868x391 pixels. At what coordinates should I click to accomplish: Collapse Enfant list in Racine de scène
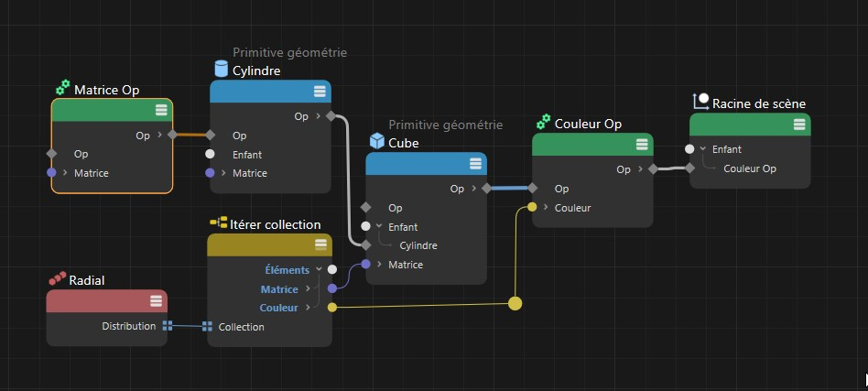(x=702, y=149)
